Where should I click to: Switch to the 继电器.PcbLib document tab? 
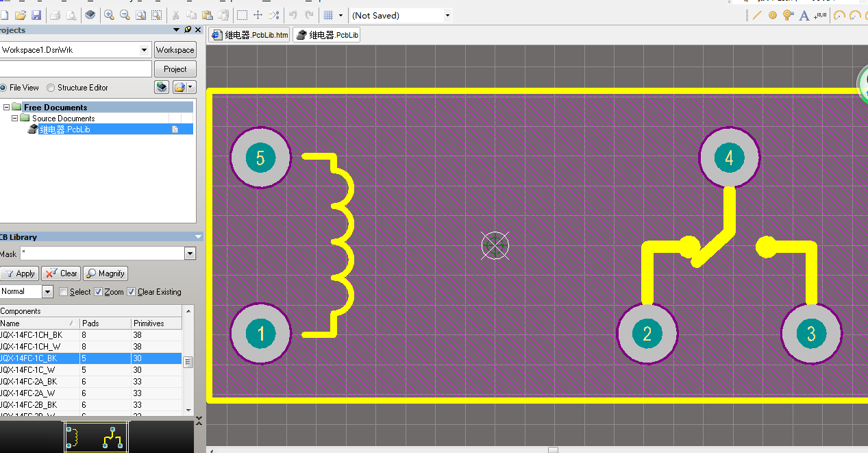[x=327, y=35]
